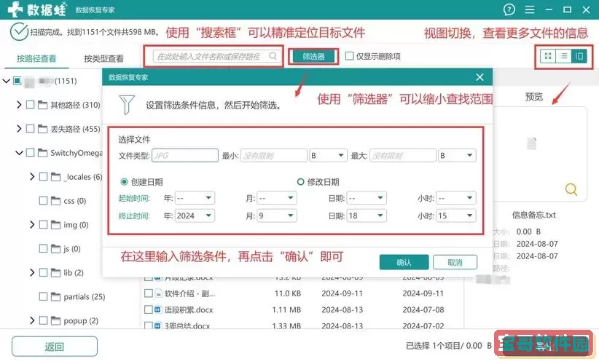This screenshot has height=364, width=599.
Task: Click the 丢失路径 folder icon
Action: pyautogui.click(x=42, y=129)
